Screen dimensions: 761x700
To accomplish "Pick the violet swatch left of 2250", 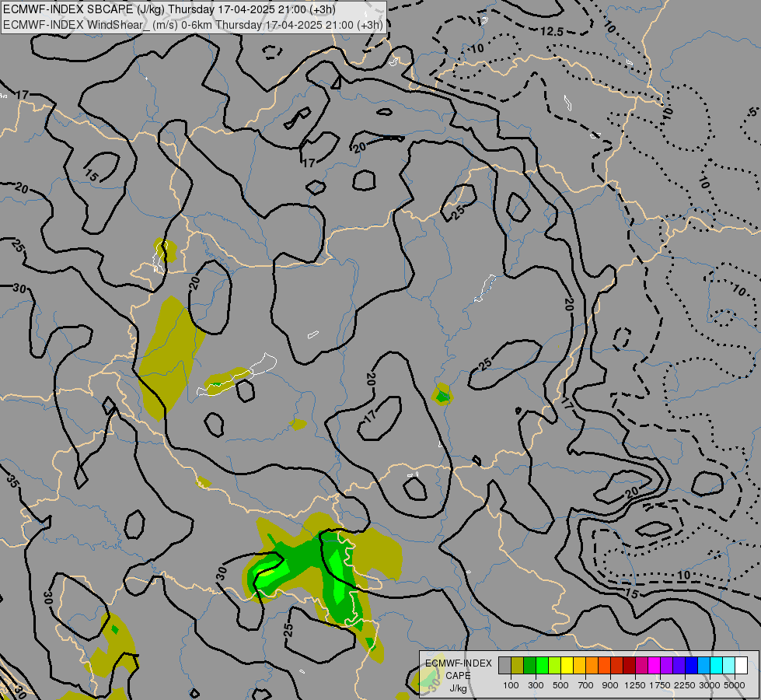I will pos(679,665).
